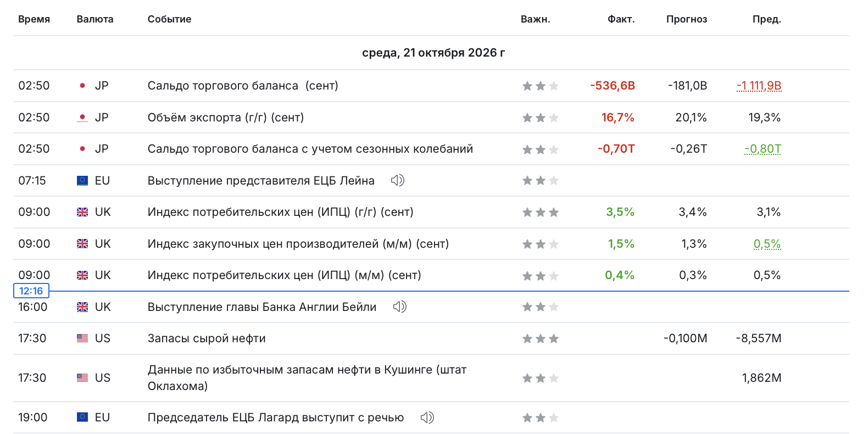
Task: Play audio for ECB Лейна speech
Action: 397,180
